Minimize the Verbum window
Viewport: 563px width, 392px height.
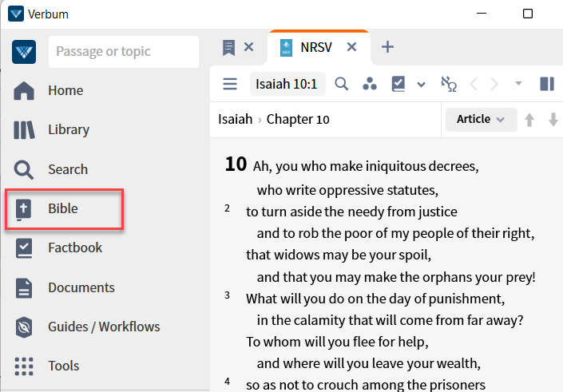click(x=481, y=14)
